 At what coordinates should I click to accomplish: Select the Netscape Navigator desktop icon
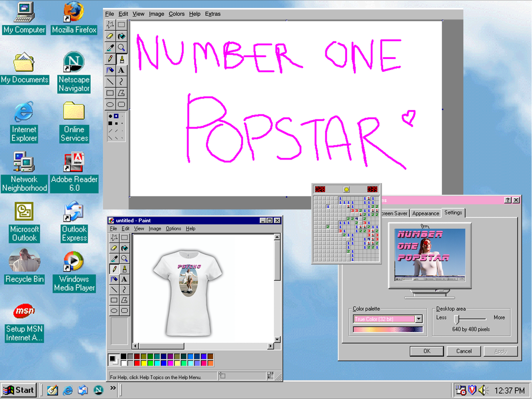coord(74,72)
